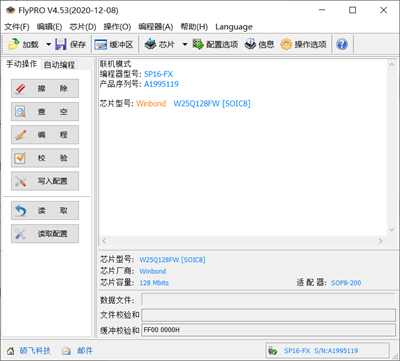400x361 pixels.
Task: Click the 读取配置 (Read config) button
Action: [x=45, y=234]
